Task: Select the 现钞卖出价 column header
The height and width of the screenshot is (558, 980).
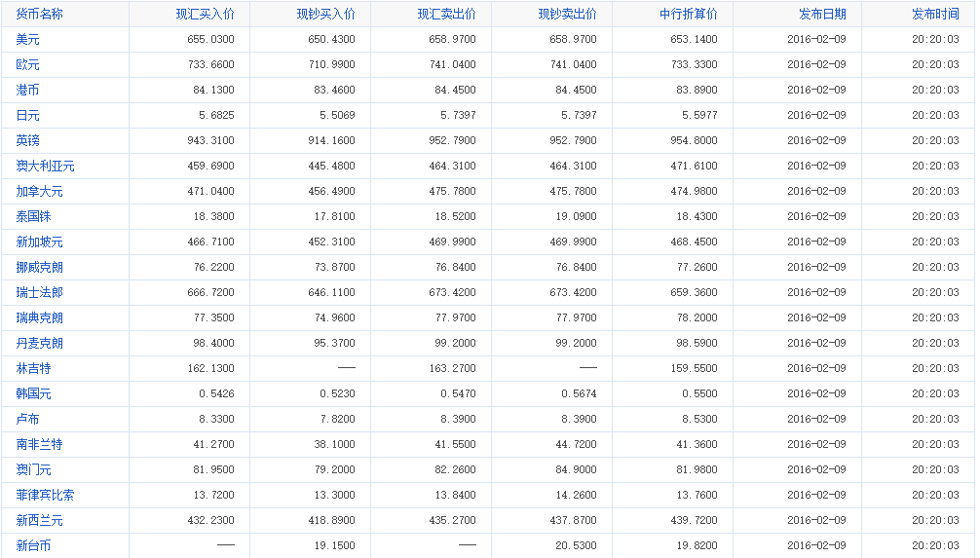Action: (567, 15)
